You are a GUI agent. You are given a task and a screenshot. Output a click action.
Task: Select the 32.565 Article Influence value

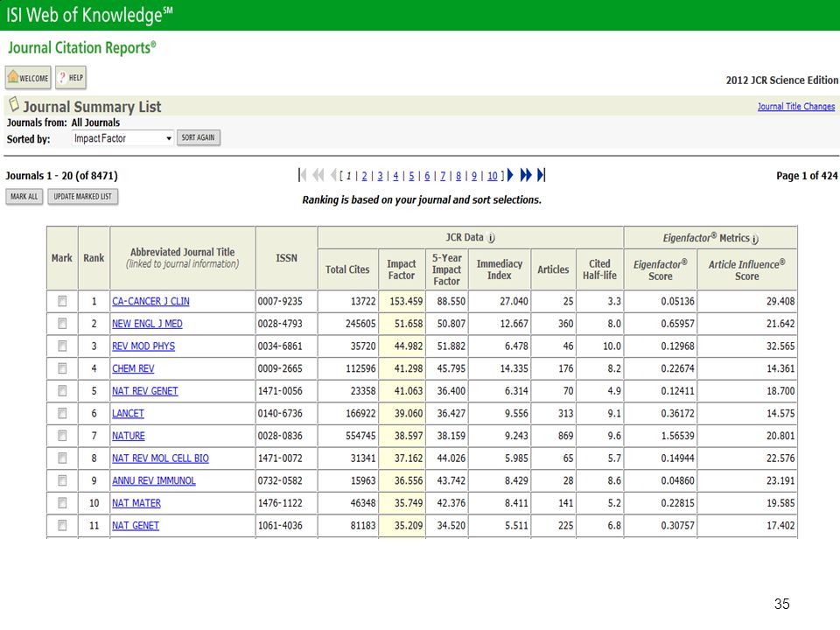(746, 346)
